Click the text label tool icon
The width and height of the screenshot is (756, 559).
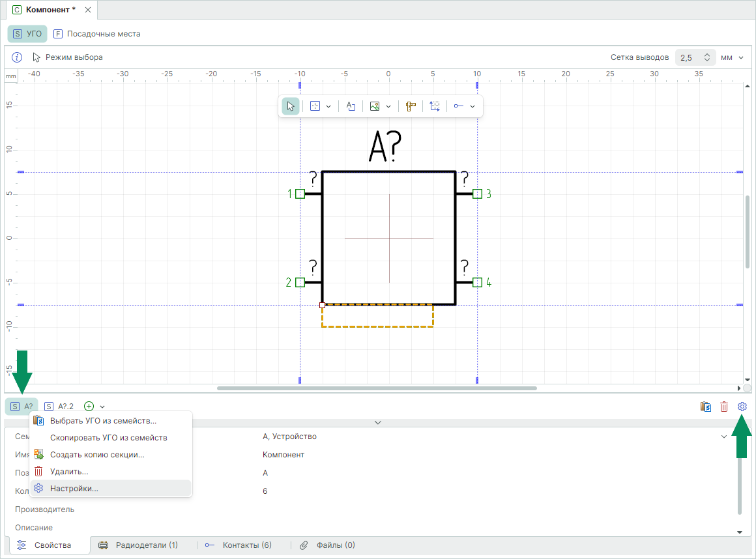click(351, 106)
